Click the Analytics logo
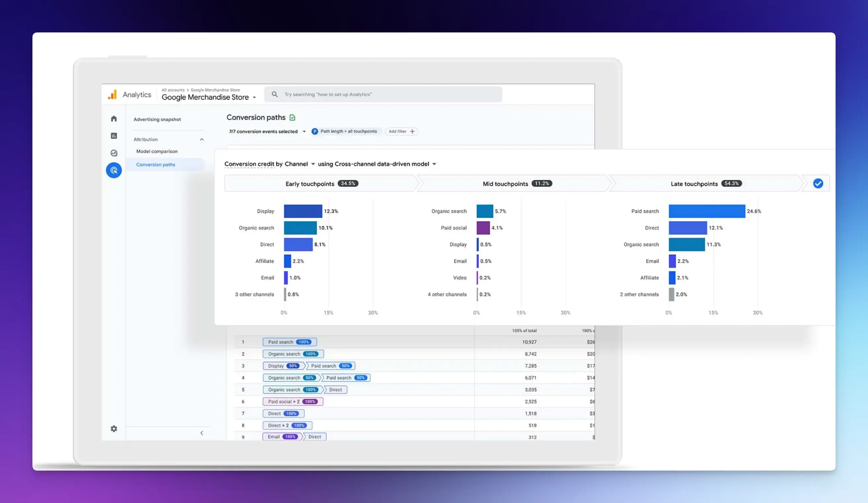The image size is (868, 503). pos(128,94)
